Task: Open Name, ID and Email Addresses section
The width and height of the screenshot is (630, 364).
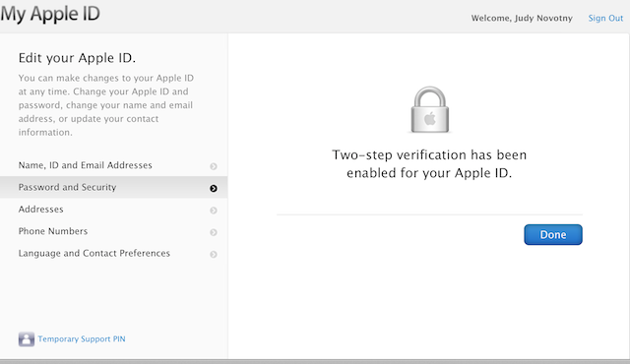Action: (x=114, y=165)
